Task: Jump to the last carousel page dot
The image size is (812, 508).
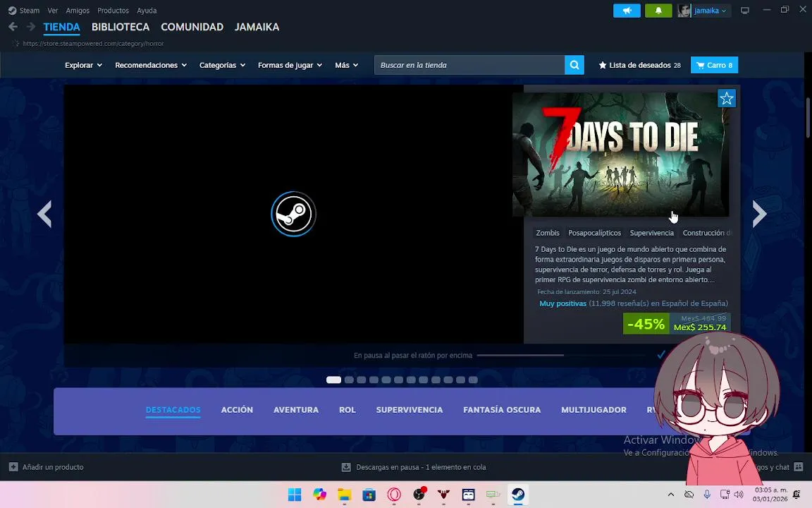Action: click(473, 380)
